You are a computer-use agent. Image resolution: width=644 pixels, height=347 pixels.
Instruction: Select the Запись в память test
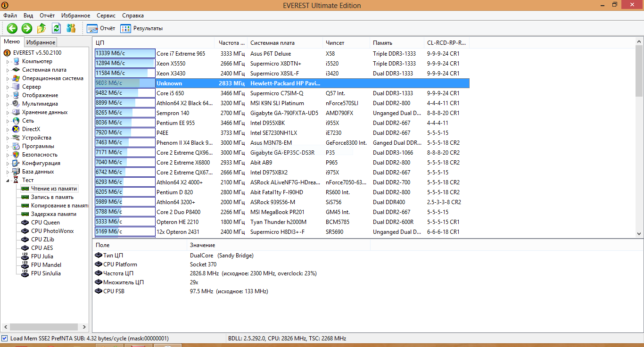[52, 197]
